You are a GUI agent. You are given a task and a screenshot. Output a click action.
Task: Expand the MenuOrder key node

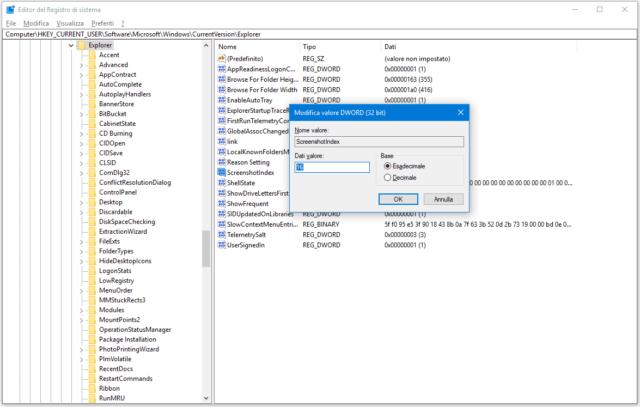coord(81,290)
